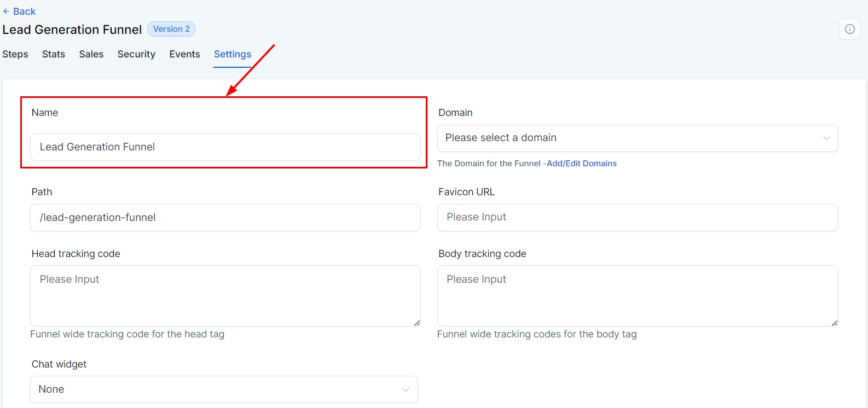The height and width of the screenshot is (408, 868).
Task: Open the Events tab
Action: [x=184, y=54]
